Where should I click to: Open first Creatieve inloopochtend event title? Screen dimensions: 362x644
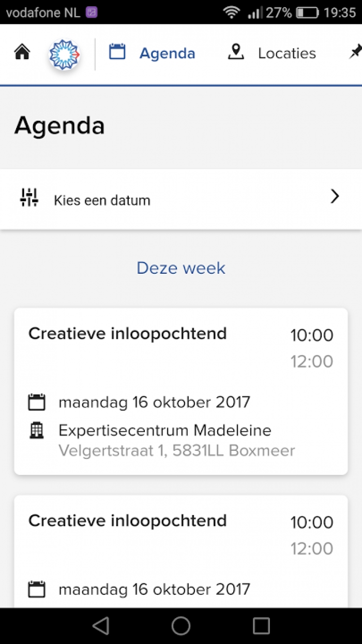pos(127,334)
